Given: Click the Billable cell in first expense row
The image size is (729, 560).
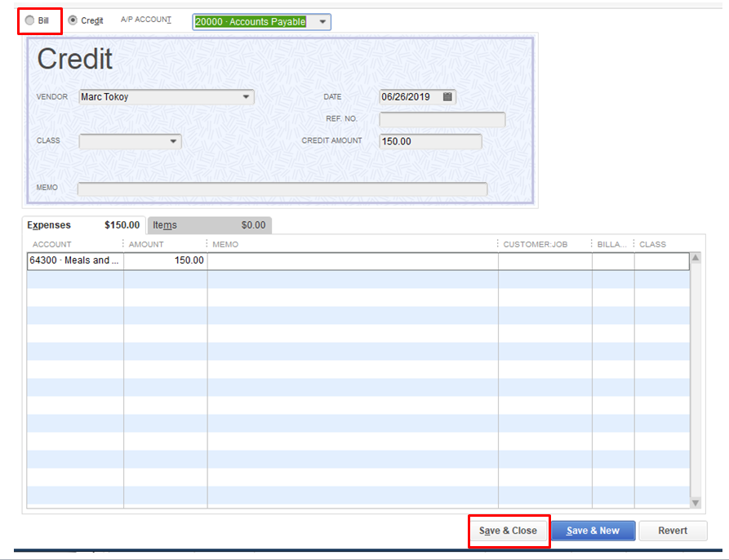Looking at the screenshot, I should point(613,260).
